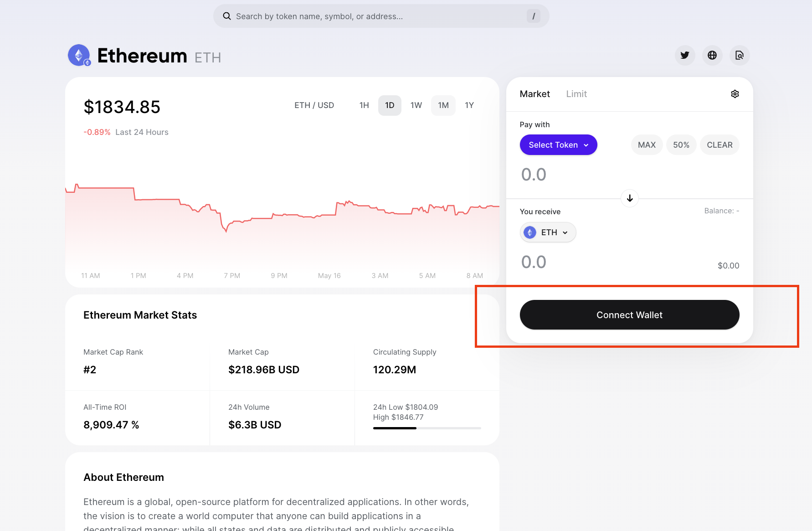The width and height of the screenshot is (812, 531).
Task: Set chart range to 1Y
Action: tap(469, 105)
